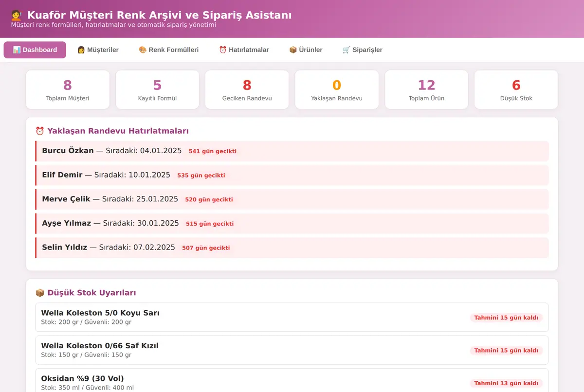Viewport: 584px width, 392px height.
Task: Open the Ürünler tab
Action: (306, 50)
